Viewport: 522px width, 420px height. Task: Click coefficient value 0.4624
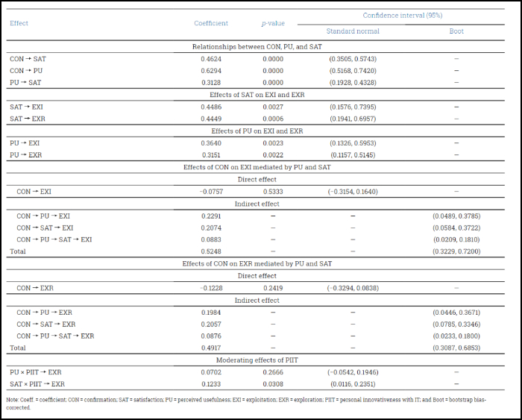click(x=211, y=59)
